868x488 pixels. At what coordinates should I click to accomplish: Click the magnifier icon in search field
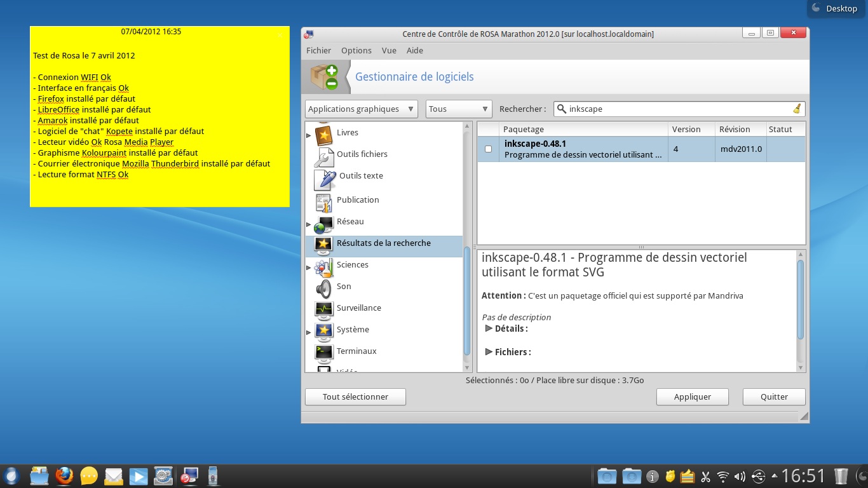click(561, 109)
